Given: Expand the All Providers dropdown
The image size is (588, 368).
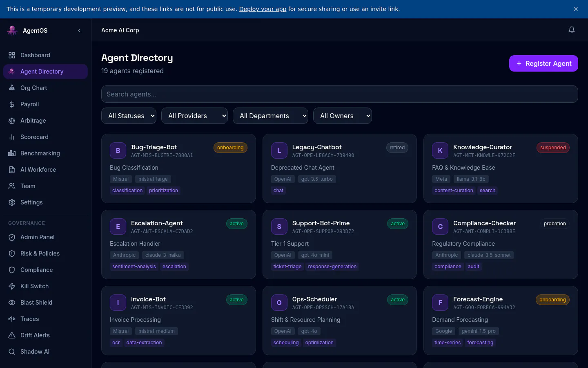Looking at the screenshot, I should pos(194,116).
